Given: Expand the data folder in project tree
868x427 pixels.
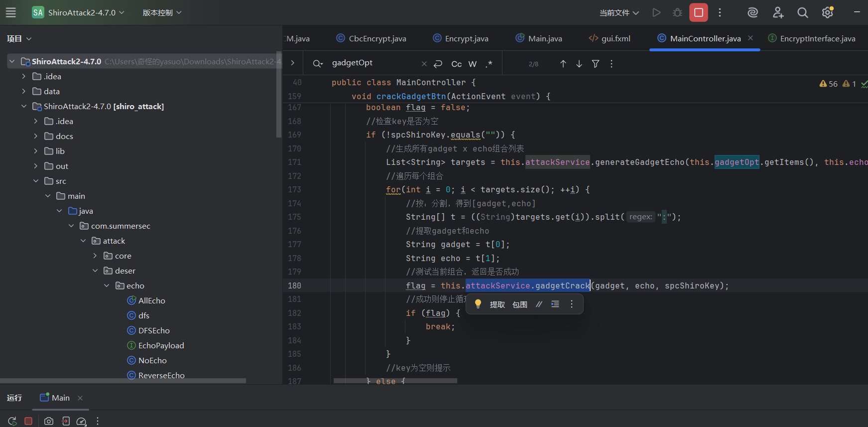Looking at the screenshot, I should (23, 91).
